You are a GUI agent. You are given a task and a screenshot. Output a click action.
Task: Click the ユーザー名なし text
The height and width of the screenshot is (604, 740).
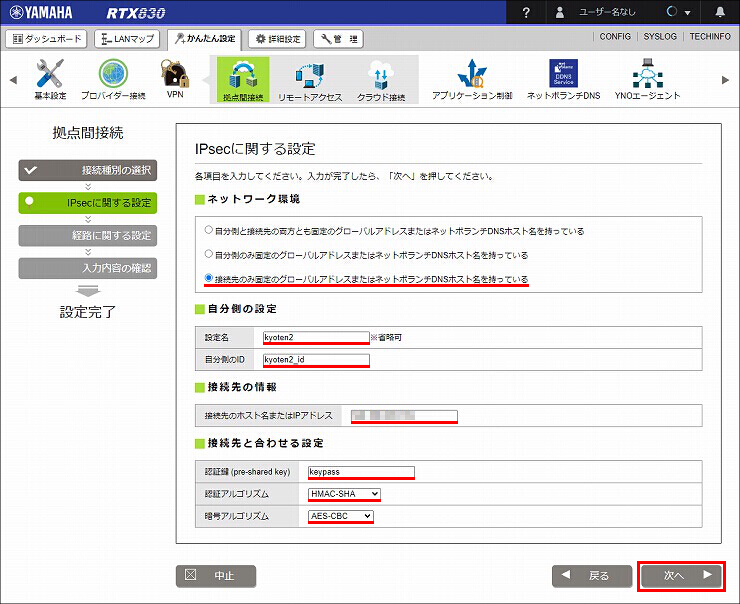[x=607, y=13]
